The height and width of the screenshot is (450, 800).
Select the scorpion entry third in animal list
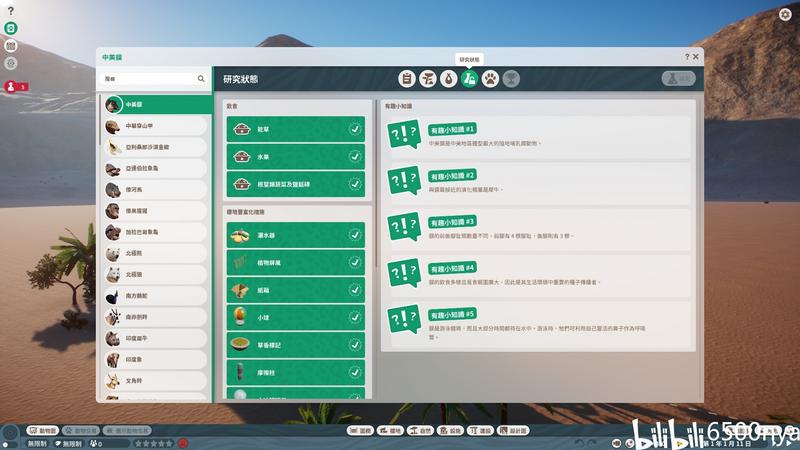(155, 147)
